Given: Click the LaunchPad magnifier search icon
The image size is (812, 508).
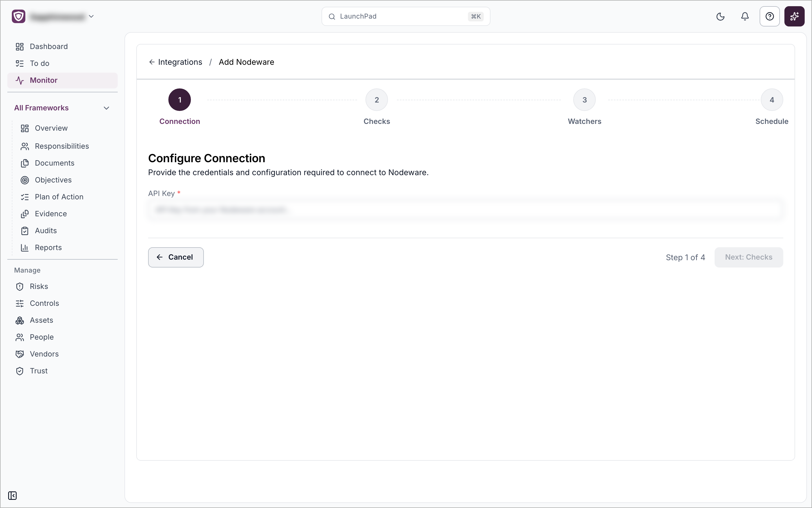Looking at the screenshot, I should click(332, 16).
